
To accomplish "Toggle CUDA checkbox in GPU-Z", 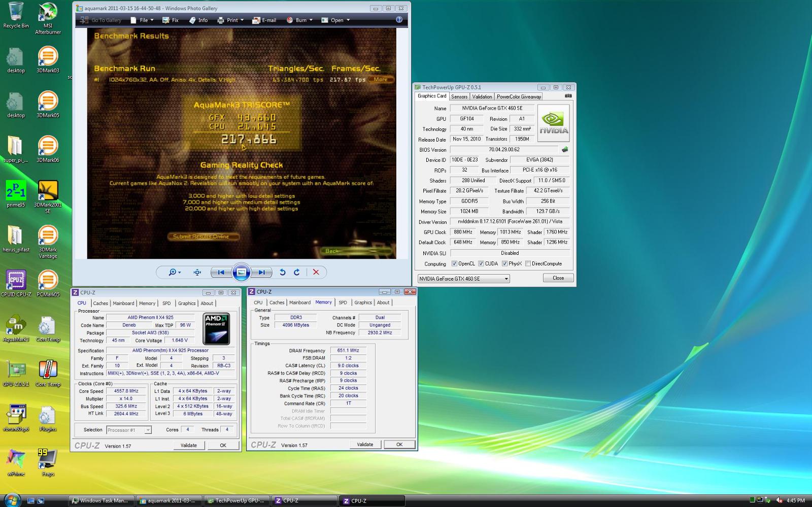I will pyautogui.click(x=481, y=264).
